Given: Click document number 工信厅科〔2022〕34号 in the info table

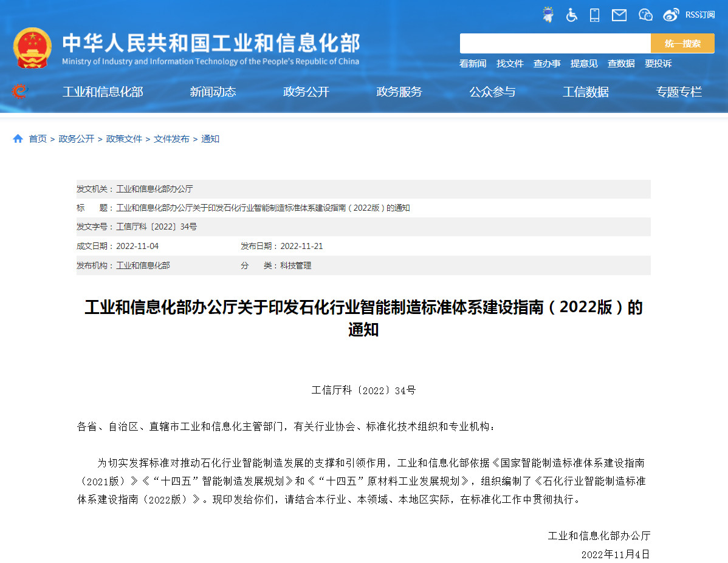Looking at the screenshot, I should pos(156,227).
